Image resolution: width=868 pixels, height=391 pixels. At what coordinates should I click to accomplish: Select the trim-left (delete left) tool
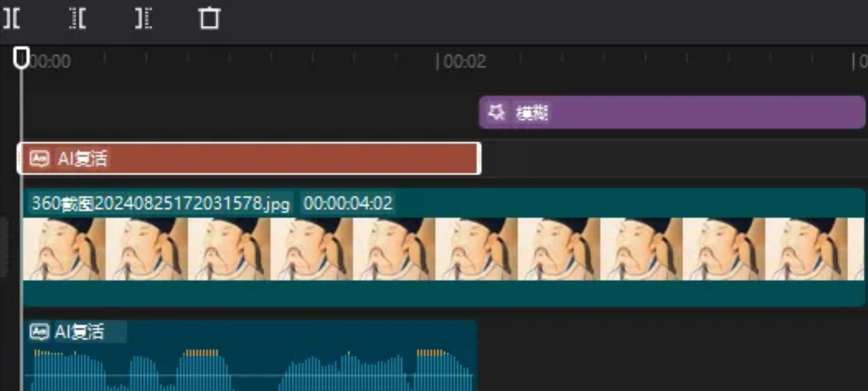click(78, 18)
